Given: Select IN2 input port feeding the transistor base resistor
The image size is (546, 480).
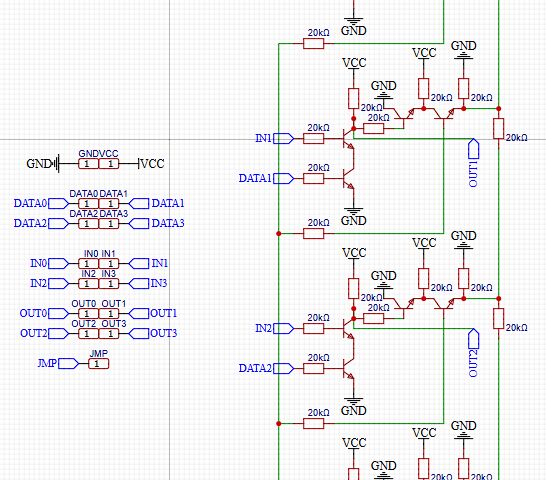Looking at the screenshot, I should click(x=284, y=328).
